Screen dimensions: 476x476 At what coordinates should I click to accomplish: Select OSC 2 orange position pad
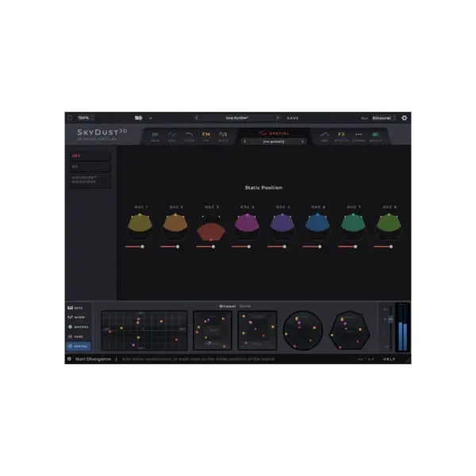pyautogui.click(x=175, y=226)
